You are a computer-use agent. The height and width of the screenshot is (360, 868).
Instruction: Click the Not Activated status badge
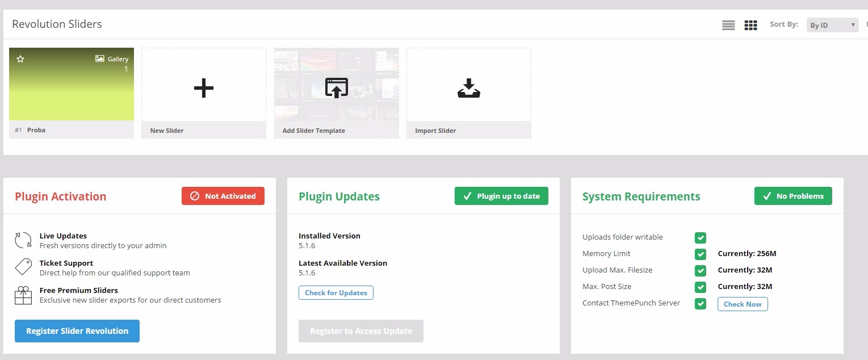pyautogui.click(x=223, y=196)
